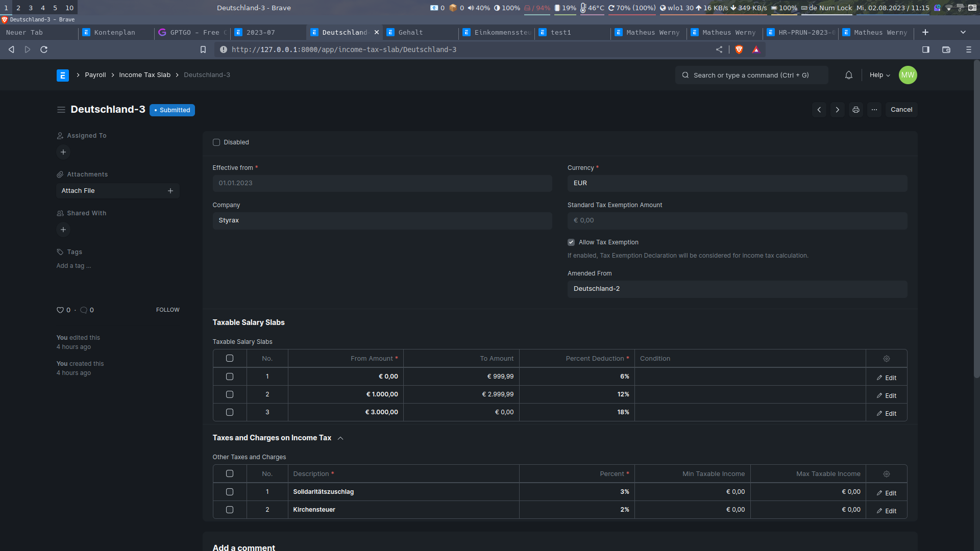
Task: Click the sidebar toggle beside Deutschland-3 heading
Action: tap(61, 110)
